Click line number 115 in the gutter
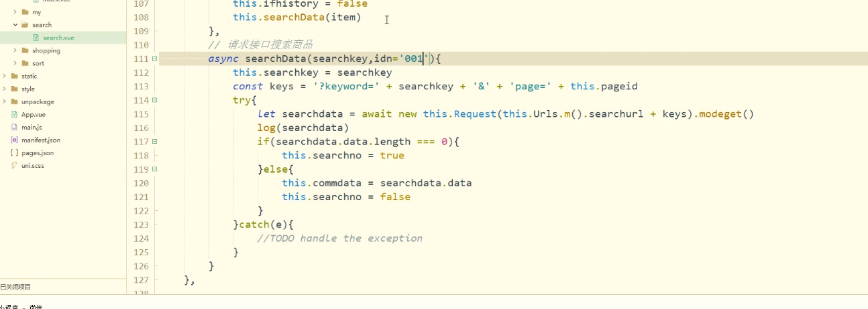 pyautogui.click(x=141, y=114)
